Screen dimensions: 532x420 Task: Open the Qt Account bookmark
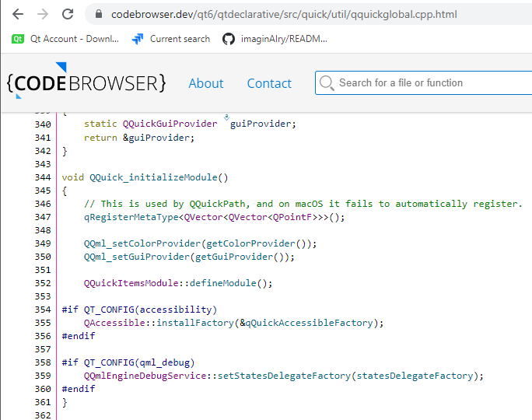click(x=66, y=38)
